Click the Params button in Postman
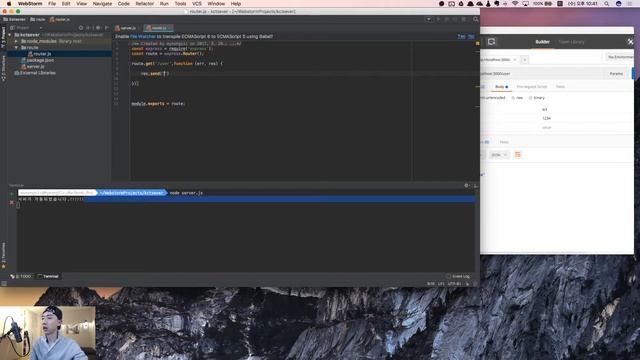This screenshot has height=360, width=640. tap(616, 73)
